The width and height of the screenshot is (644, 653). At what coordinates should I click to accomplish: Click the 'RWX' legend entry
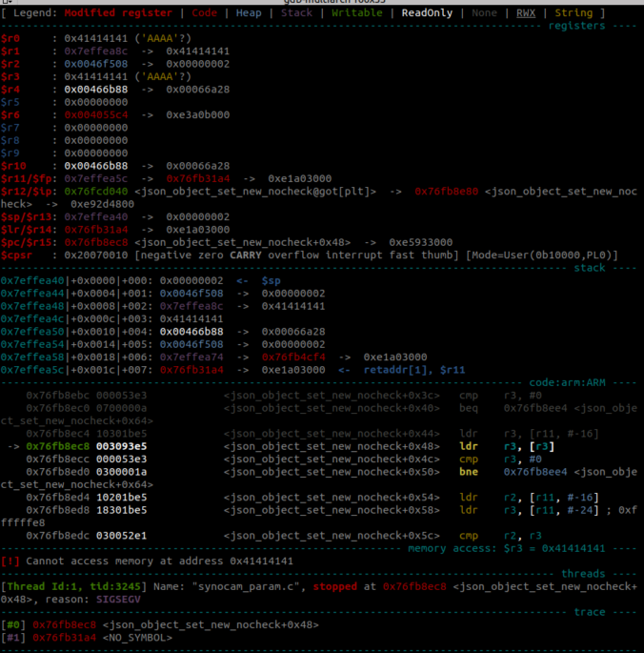tap(525, 13)
